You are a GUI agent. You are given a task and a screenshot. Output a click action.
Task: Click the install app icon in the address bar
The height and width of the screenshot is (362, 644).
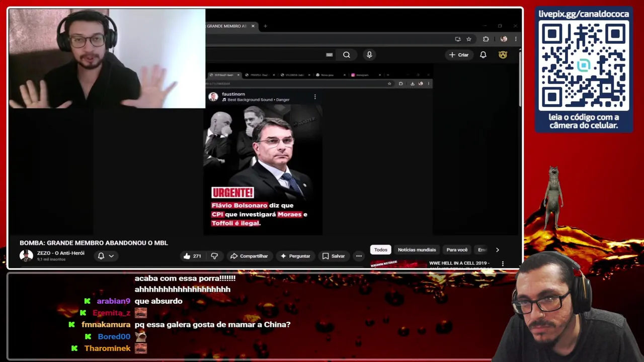458,39
